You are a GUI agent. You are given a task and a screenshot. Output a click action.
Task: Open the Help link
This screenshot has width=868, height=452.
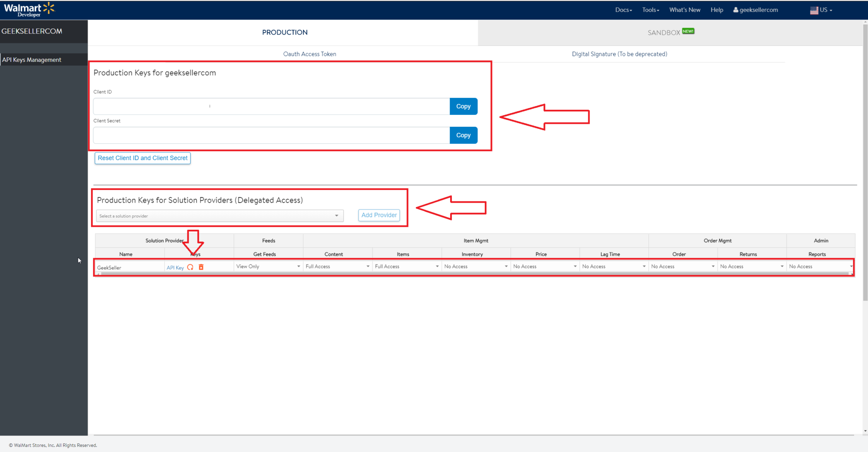pyautogui.click(x=717, y=10)
